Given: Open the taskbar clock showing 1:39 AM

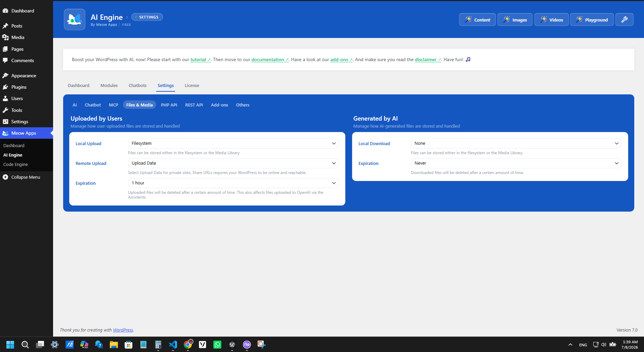Looking at the screenshot, I should [x=630, y=345].
